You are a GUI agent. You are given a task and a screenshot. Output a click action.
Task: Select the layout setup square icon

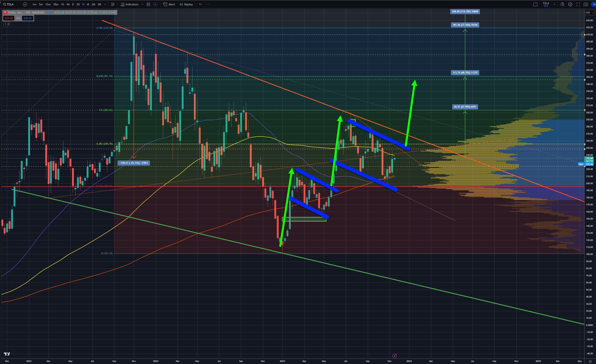pyautogui.click(x=535, y=4)
